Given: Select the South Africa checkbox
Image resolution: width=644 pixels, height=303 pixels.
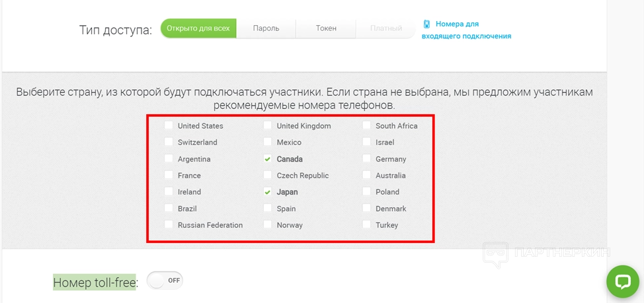Looking at the screenshot, I should coord(367,125).
